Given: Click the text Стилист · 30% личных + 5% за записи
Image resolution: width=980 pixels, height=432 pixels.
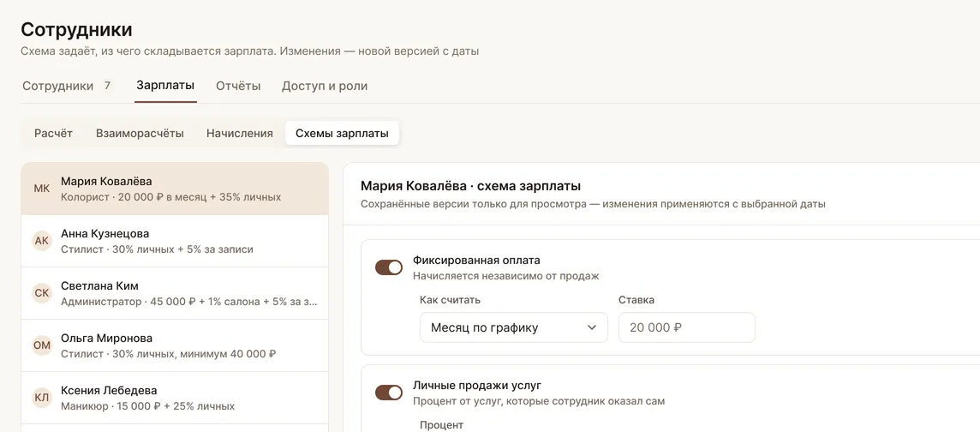Looking at the screenshot, I should [x=157, y=249].
